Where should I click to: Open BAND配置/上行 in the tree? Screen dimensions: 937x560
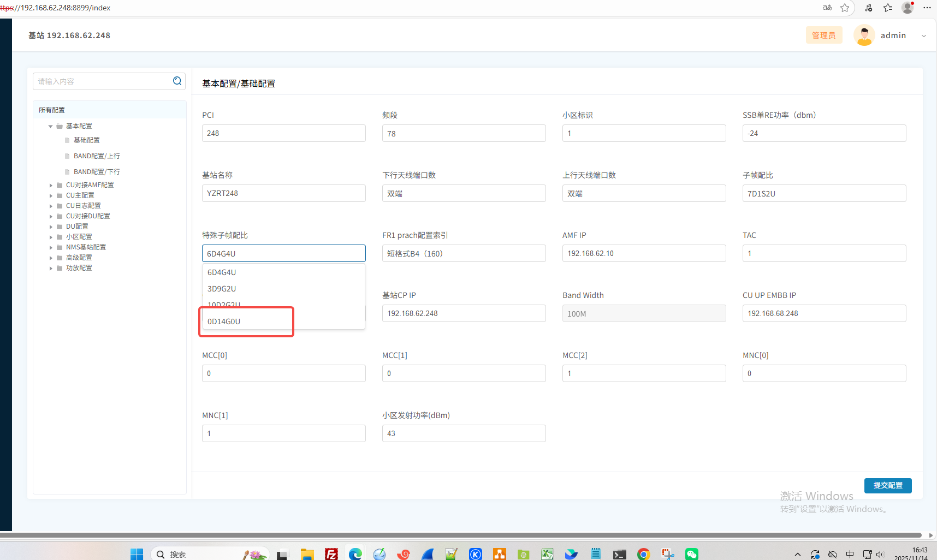(97, 156)
